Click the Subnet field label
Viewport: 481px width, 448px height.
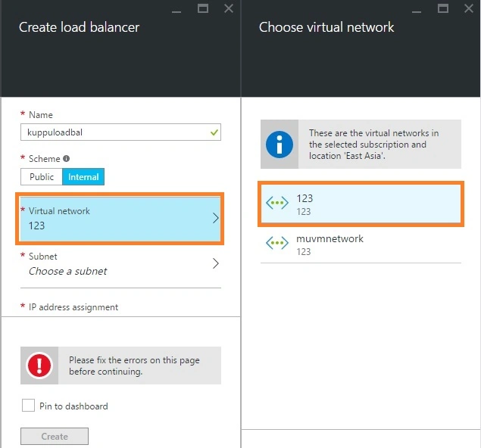42,257
